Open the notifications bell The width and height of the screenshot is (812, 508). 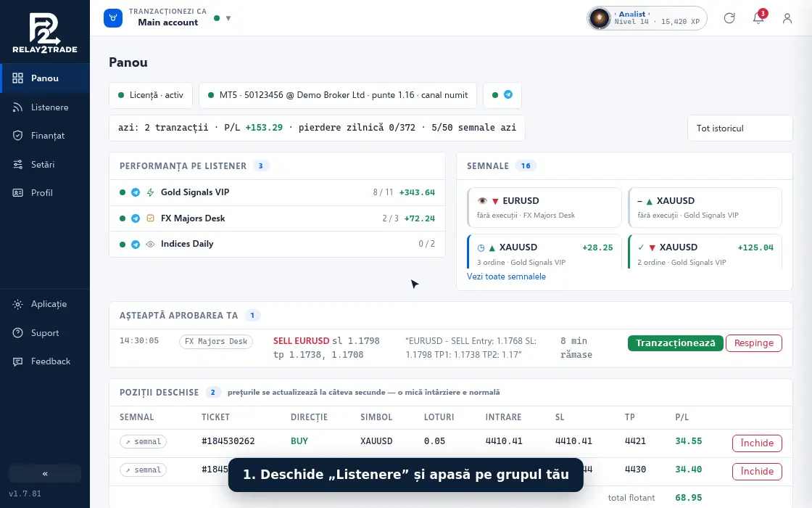click(758, 19)
